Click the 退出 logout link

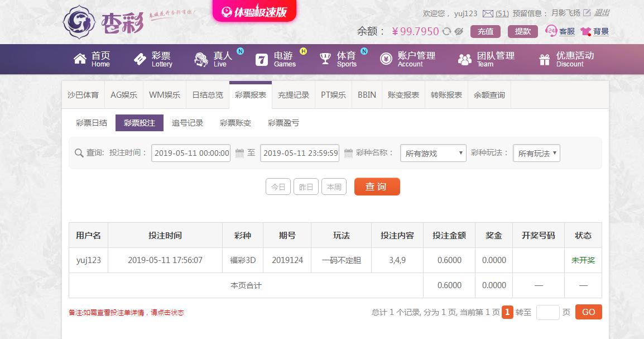[602, 13]
